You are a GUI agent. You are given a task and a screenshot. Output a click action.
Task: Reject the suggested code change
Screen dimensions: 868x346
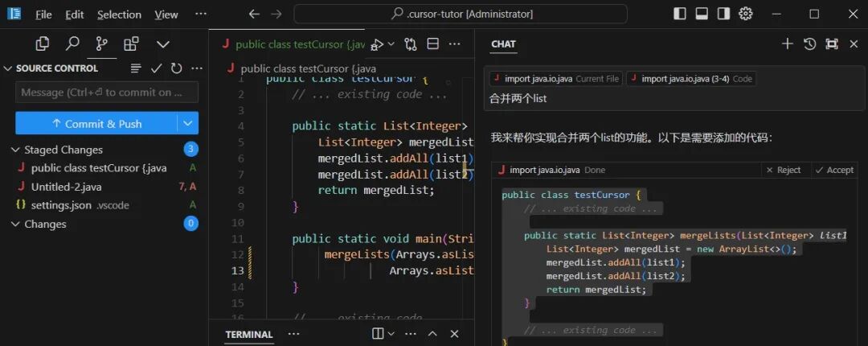coord(784,170)
